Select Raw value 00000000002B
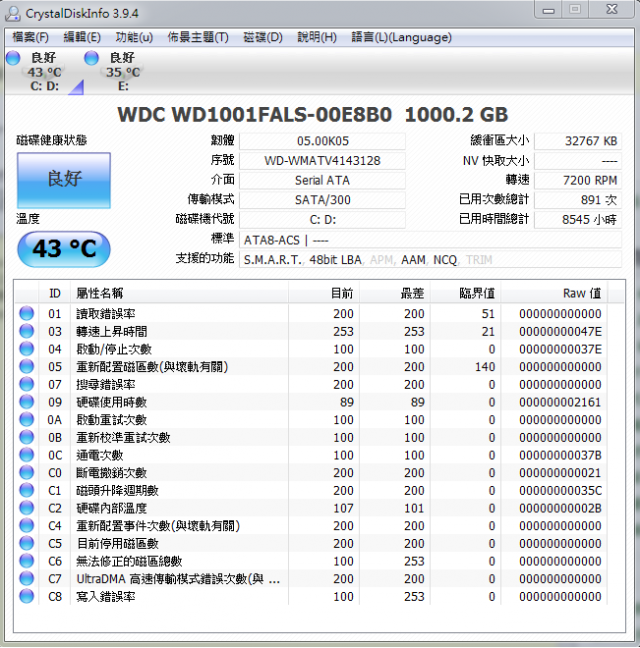The width and height of the screenshot is (640, 648). [x=560, y=508]
